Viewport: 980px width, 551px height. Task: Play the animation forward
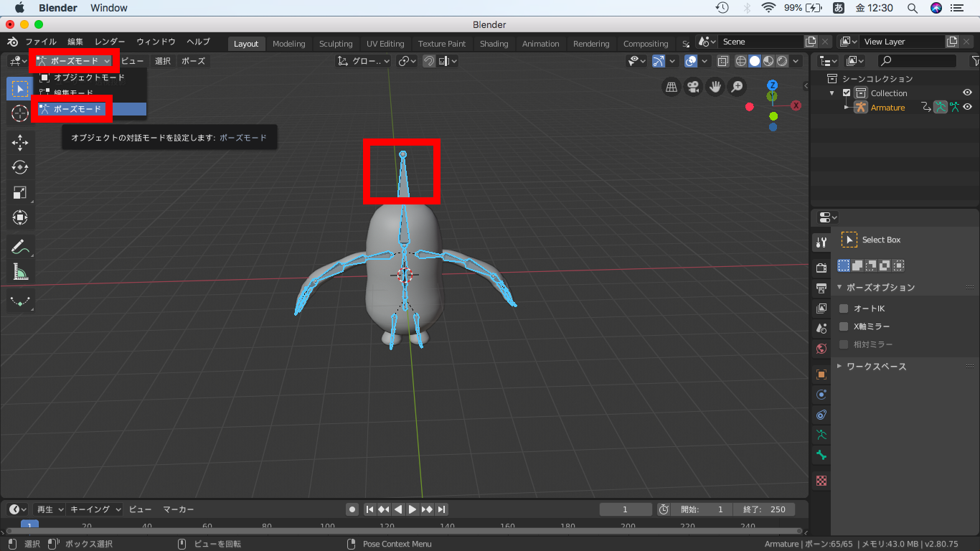[413, 509]
